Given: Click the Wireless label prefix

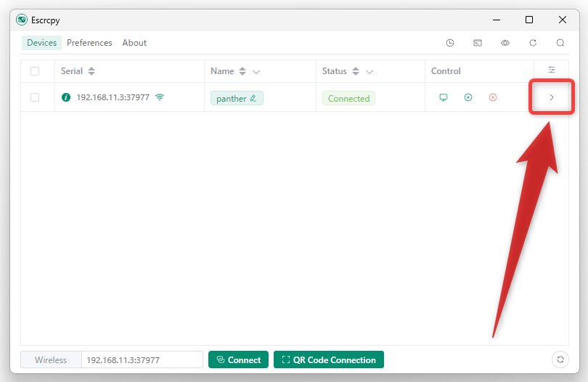Looking at the screenshot, I should [51, 360].
